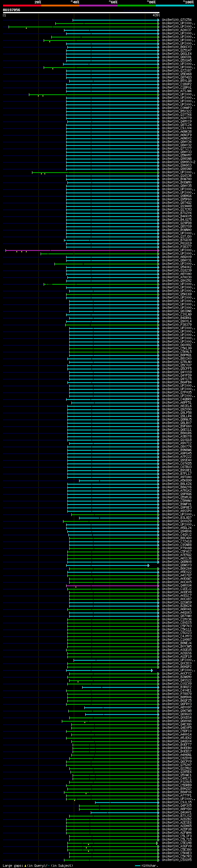Click the white AU197056 query sequence bar

tap(81, 12)
